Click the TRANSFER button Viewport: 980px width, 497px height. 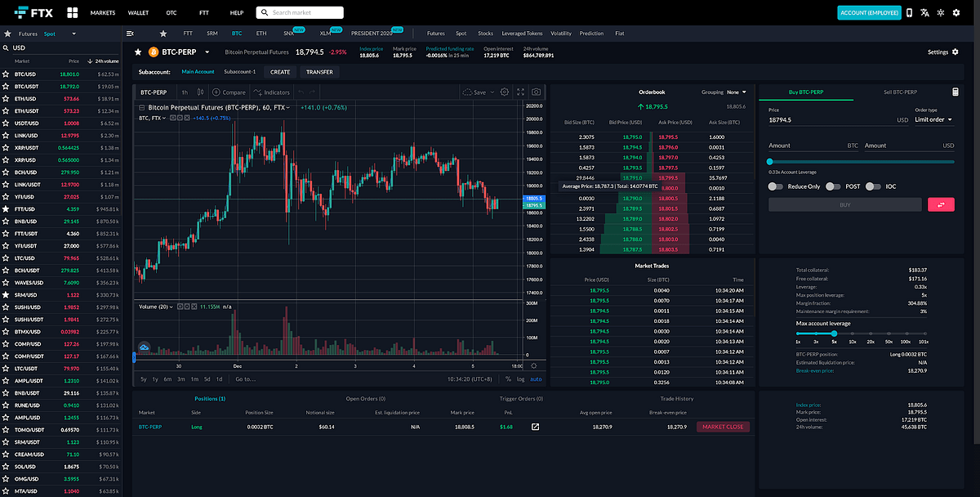[319, 72]
